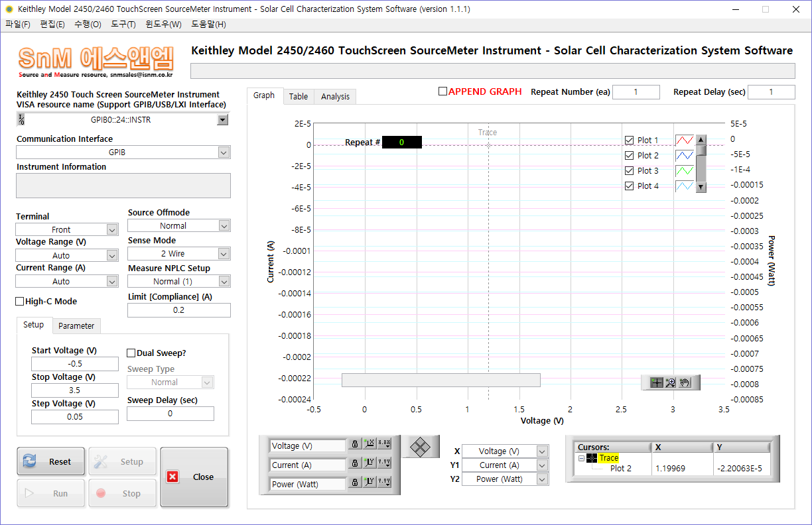This screenshot has height=525, width=812.
Task: Click the Trace cursor crosshair icon
Action: (x=592, y=458)
